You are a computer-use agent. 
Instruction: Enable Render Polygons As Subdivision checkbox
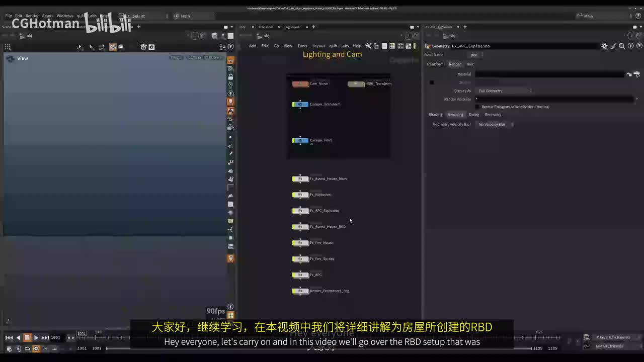(x=477, y=107)
